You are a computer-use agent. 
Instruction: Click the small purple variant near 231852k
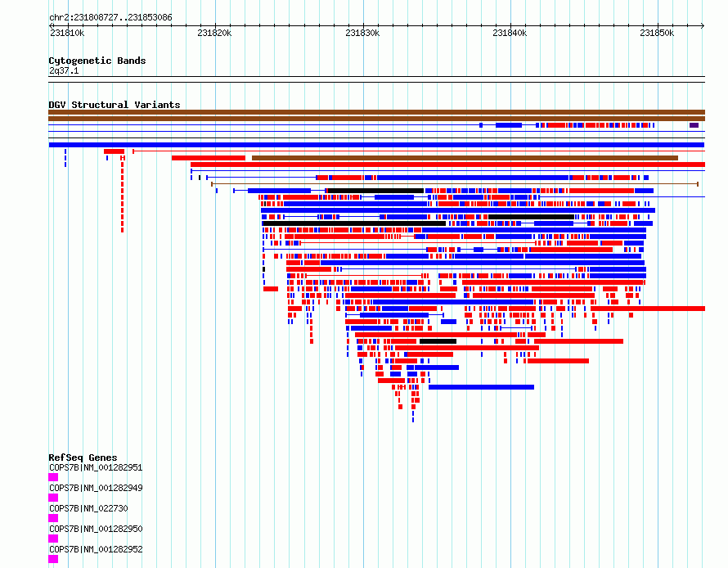(x=694, y=125)
